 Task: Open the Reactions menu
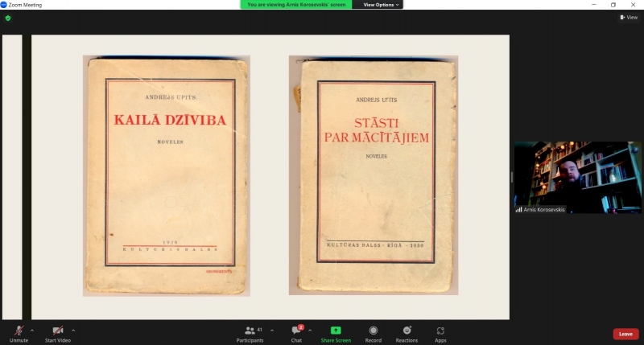click(407, 334)
